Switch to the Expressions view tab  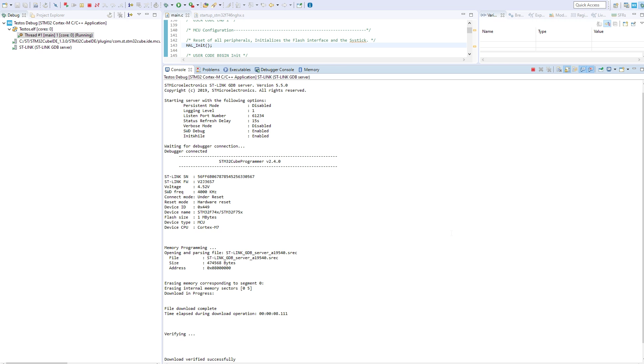coord(537,15)
